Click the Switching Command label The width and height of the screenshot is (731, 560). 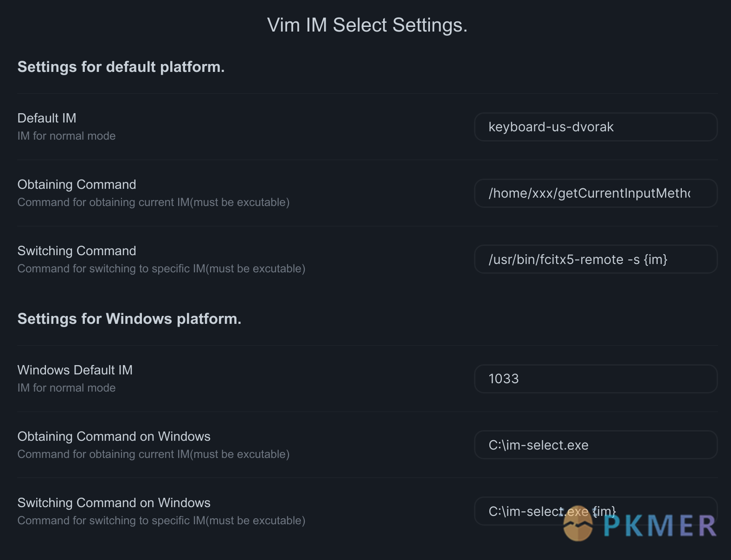77,251
